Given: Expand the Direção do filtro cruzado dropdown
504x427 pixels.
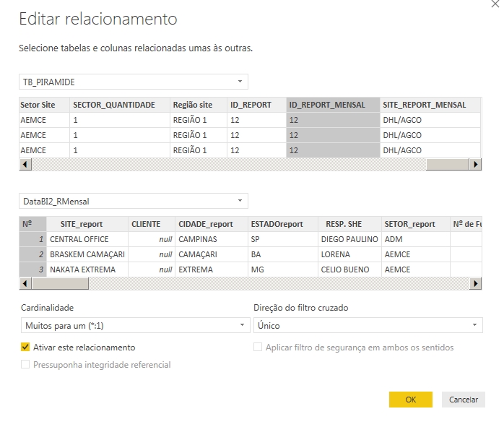Looking at the screenshot, I should (368, 325).
